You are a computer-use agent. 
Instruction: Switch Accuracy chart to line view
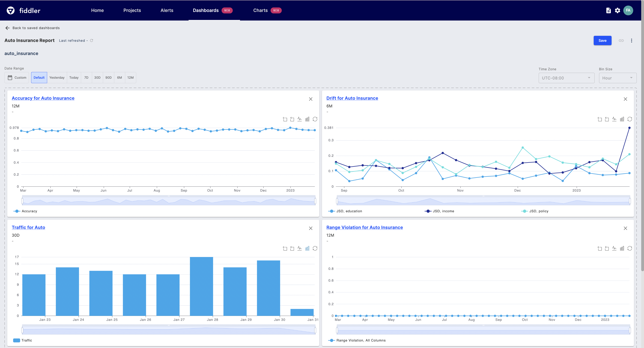[x=299, y=119]
